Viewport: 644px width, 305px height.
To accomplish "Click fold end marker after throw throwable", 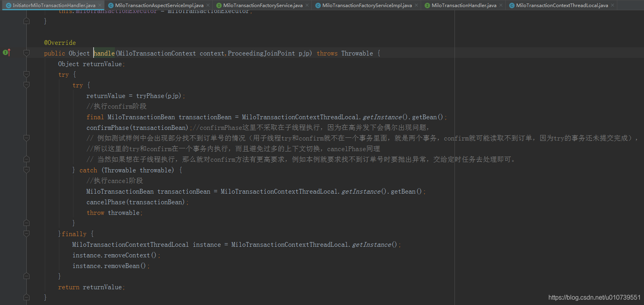I will click(x=26, y=223).
